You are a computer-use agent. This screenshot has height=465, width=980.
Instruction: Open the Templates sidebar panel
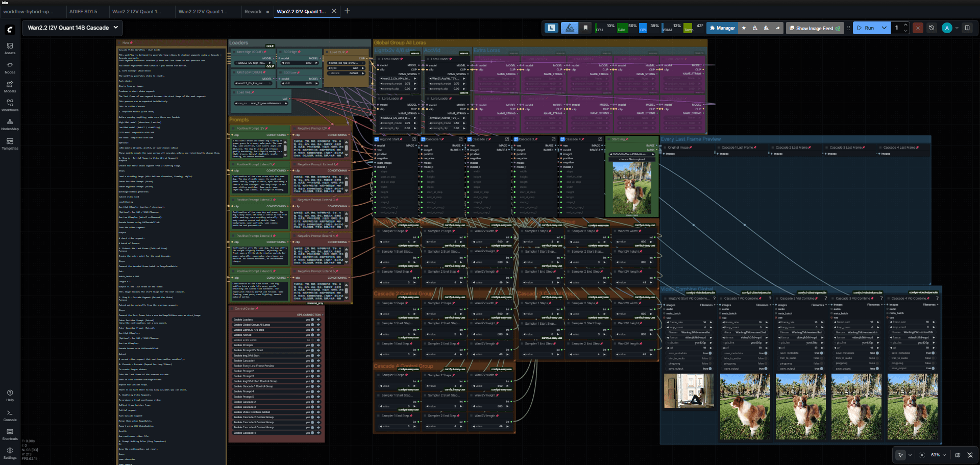tap(10, 144)
